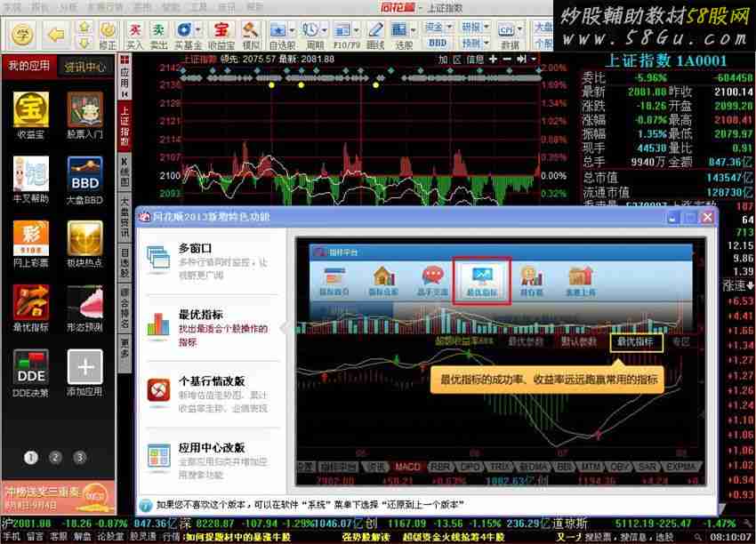Switch to app page 3 dot
Viewport: 756px width, 544px height.
tap(79, 457)
